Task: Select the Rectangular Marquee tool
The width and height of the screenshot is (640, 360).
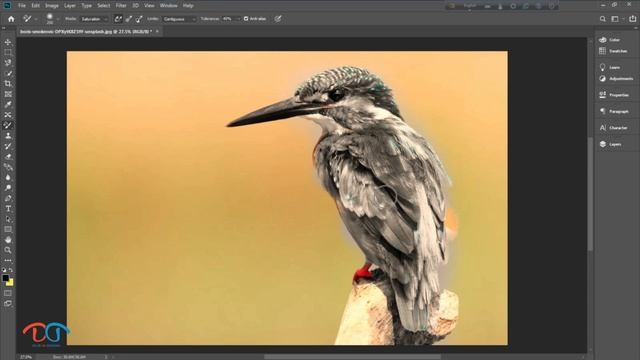Action: [8, 53]
